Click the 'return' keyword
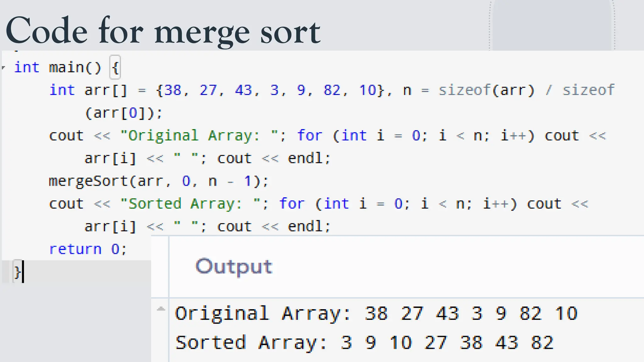Screen dimensions: 644x362 75,249
